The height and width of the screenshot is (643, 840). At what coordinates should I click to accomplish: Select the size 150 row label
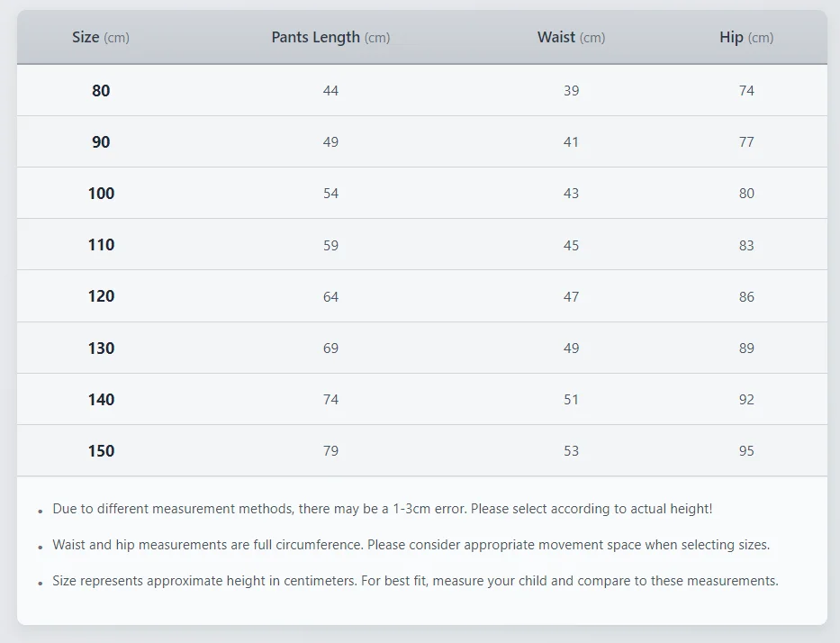pos(101,451)
